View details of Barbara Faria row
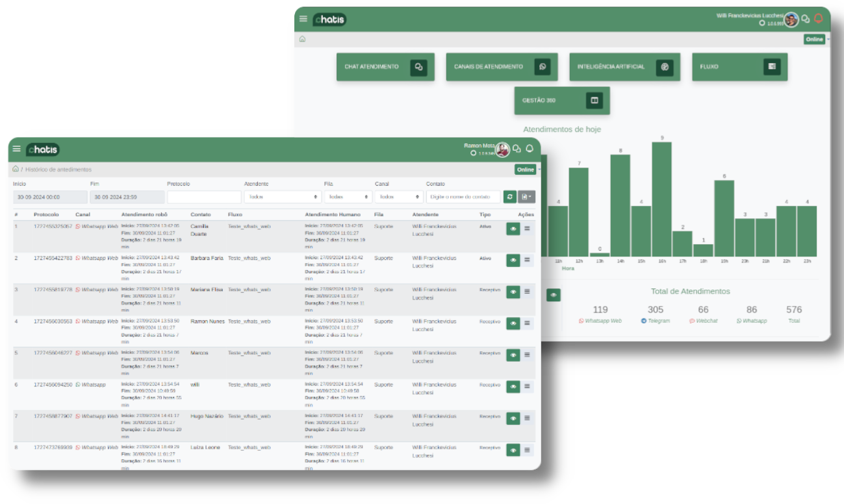 513,260
